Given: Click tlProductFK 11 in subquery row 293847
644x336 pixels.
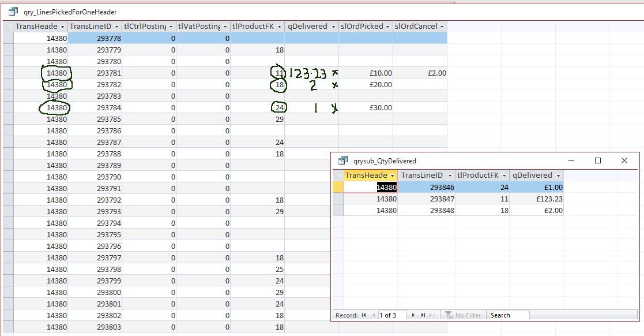Looking at the screenshot, I should pos(482,199).
